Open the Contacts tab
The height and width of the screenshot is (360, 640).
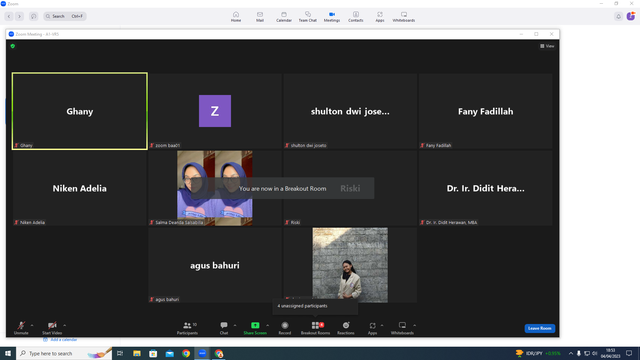click(356, 17)
